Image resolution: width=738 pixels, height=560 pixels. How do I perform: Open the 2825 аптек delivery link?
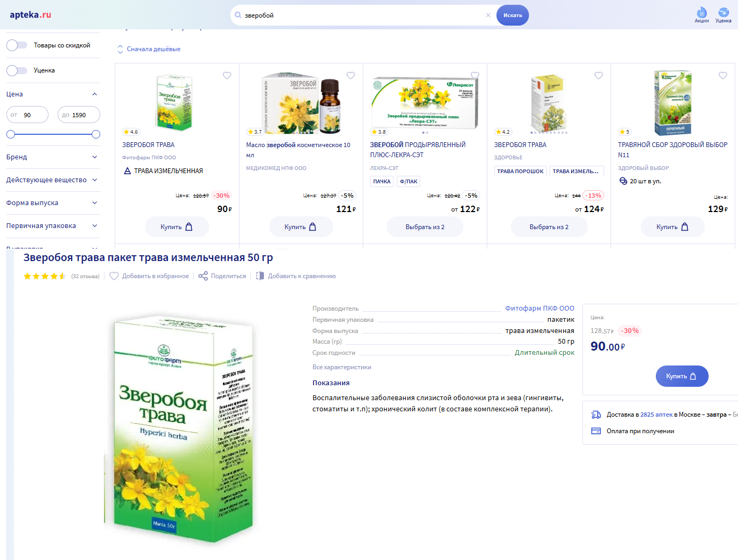[656, 415]
